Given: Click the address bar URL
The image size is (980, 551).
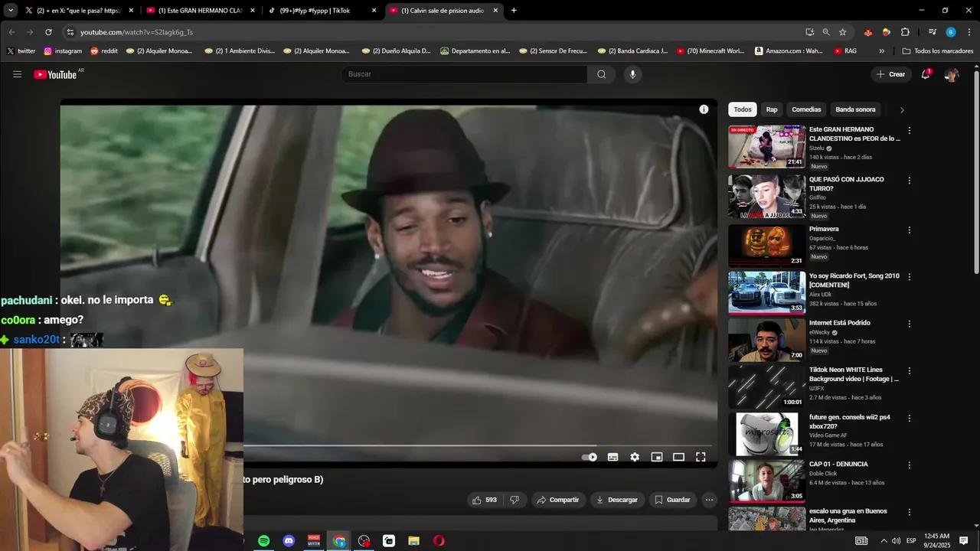Looking at the screenshot, I should [x=136, y=32].
